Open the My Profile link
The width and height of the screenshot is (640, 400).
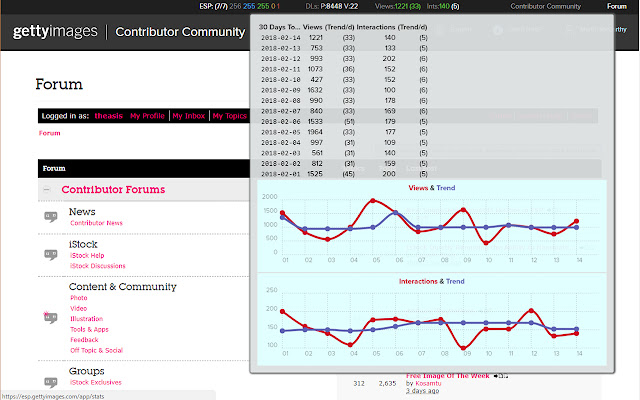pos(147,116)
